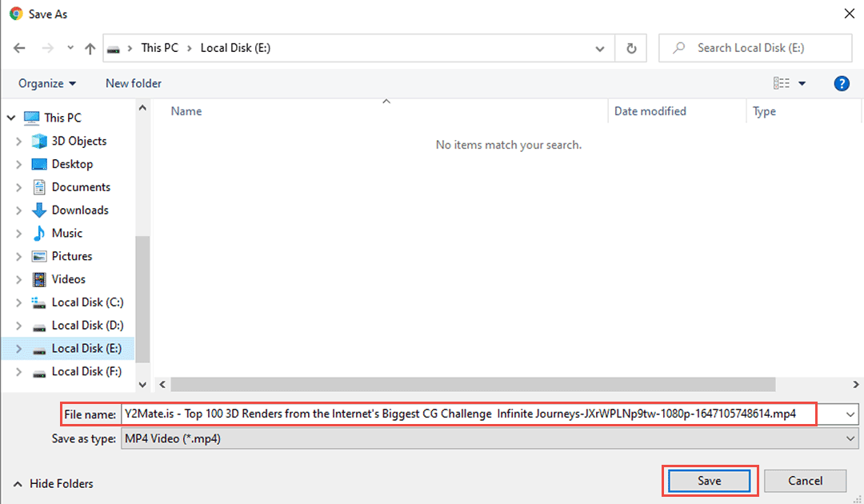
Task: Open the more view options arrow
Action: (x=802, y=84)
